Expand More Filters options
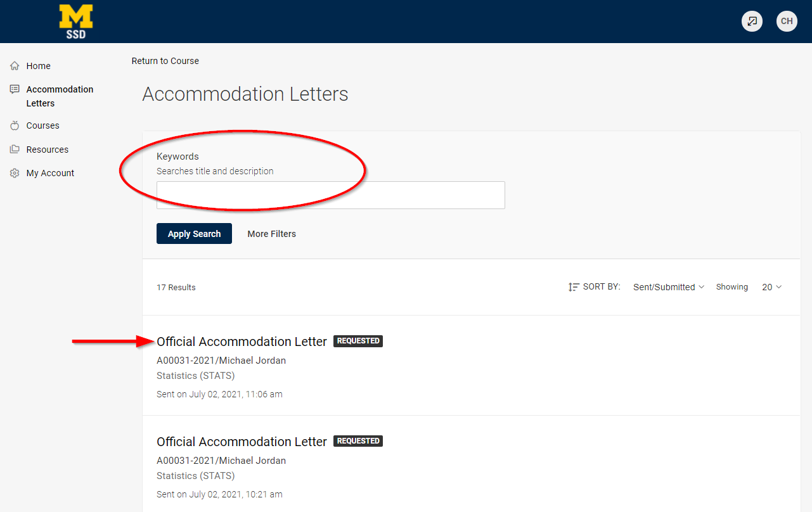The image size is (812, 512). pyautogui.click(x=271, y=233)
